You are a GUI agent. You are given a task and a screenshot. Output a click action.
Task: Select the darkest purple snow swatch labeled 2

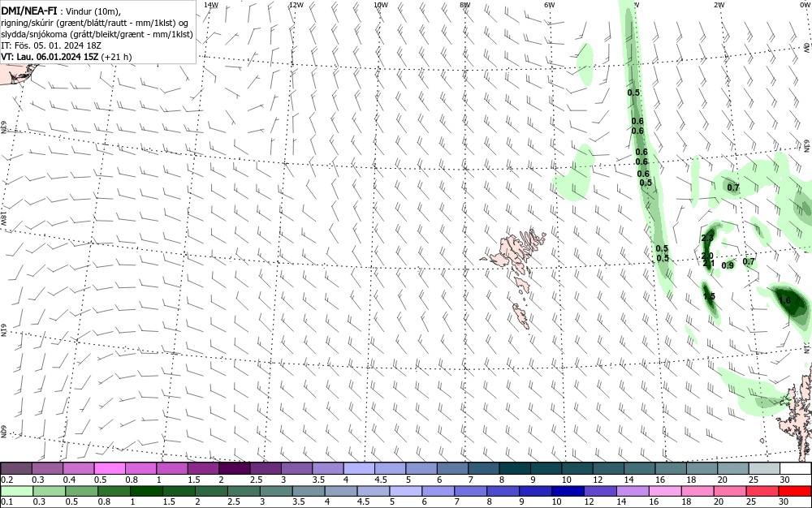[x=234, y=468]
